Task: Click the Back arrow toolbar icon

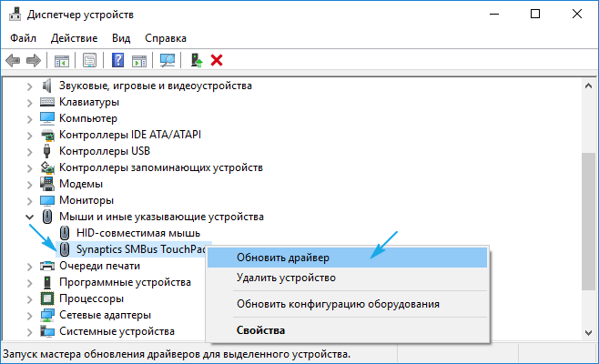Action: pyautogui.click(x=13, y=60)
